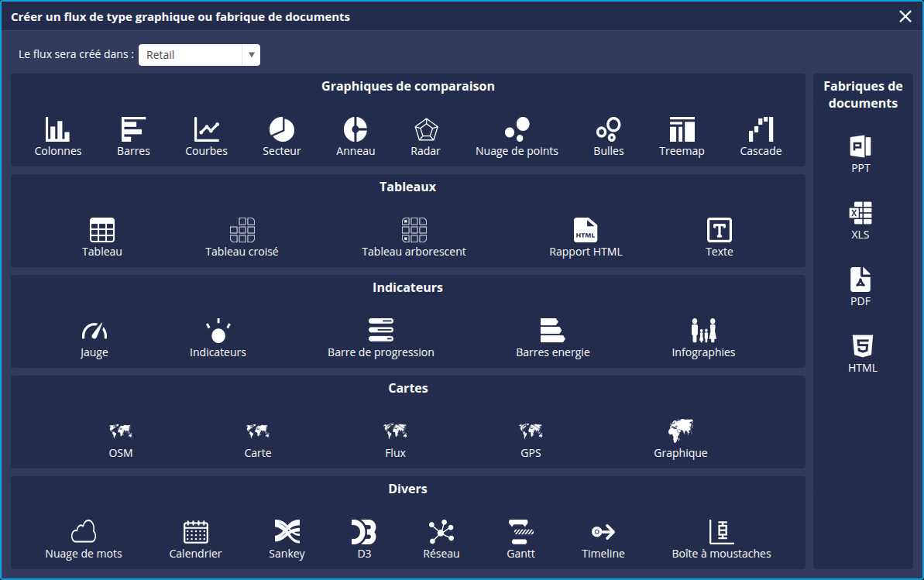This screenshot has height=580, width=924.
Task: Create a Tableau flow
Action: point(102,237)
